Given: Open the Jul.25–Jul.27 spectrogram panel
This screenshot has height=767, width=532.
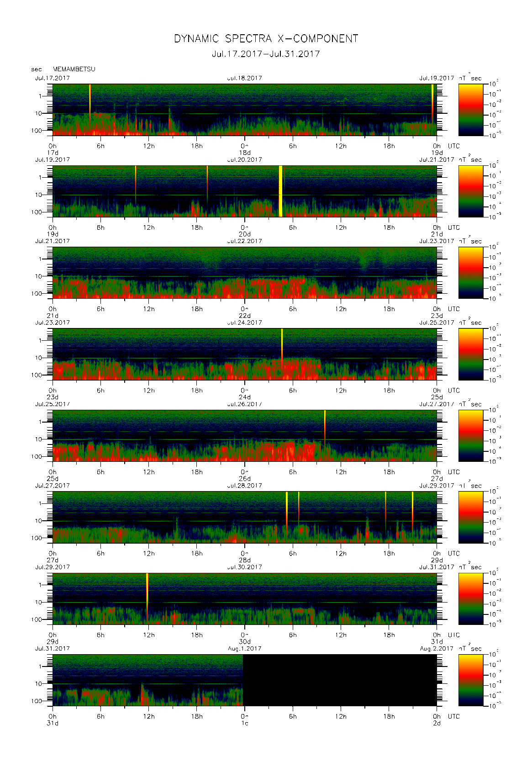Looking at the screenshot, I should [245, 436].
